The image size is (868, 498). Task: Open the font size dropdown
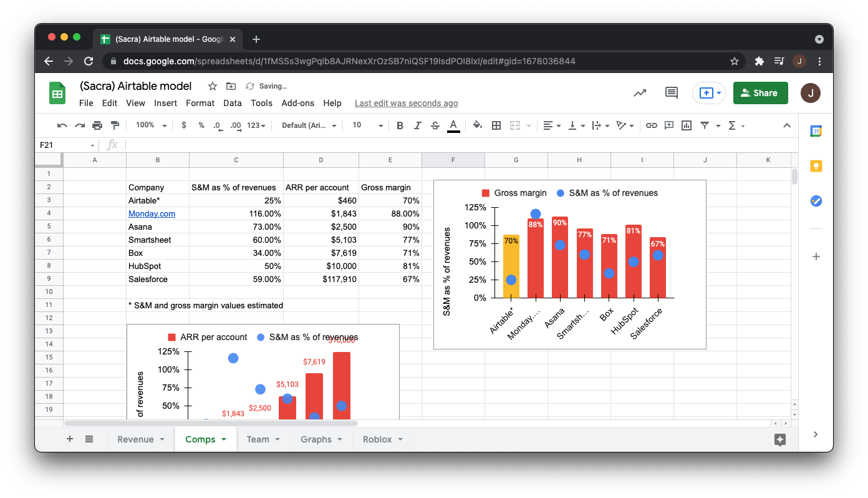367,125
